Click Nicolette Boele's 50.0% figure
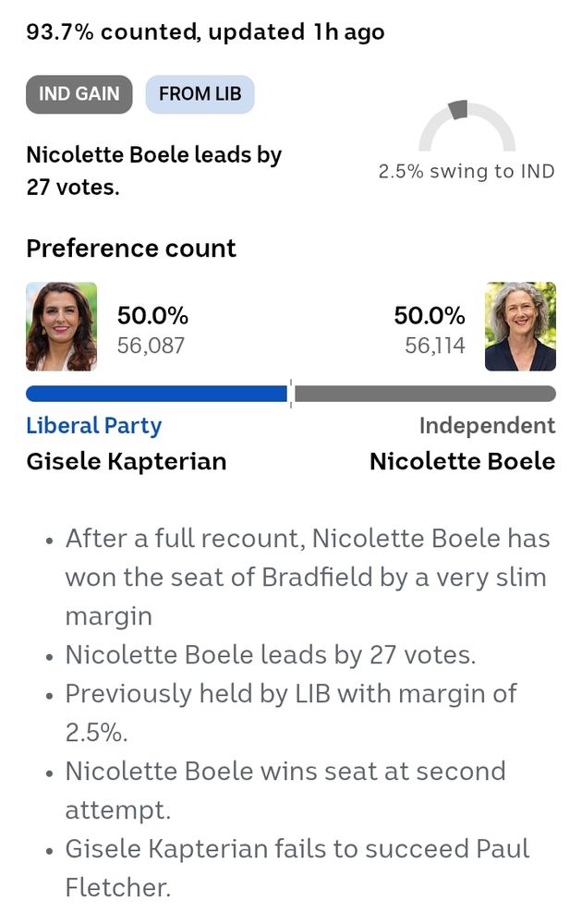Screen dimensions: 582x924 [x=430, y=315]
